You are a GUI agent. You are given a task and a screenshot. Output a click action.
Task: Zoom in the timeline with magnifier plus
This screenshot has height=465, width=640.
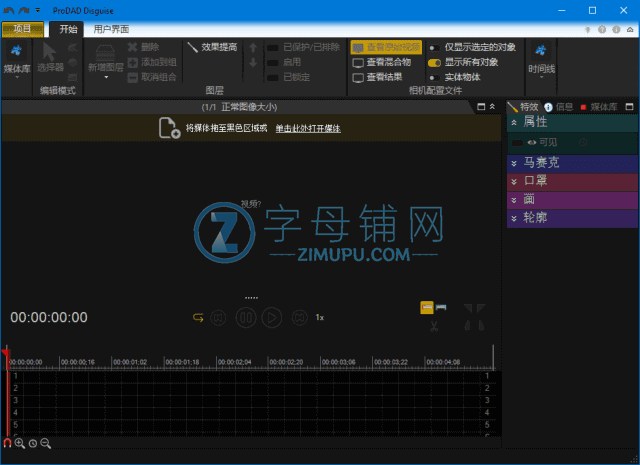pyautogui.click(x=20, y=443)
